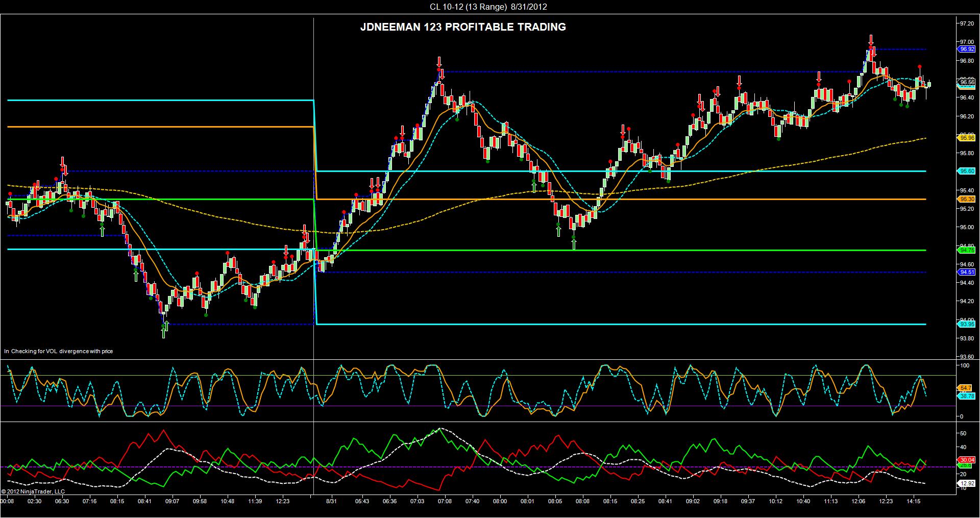The image size is (980, 518).
Task: Click the red down arrow above the 97.00 session high
Action: [x=871, y=40]
